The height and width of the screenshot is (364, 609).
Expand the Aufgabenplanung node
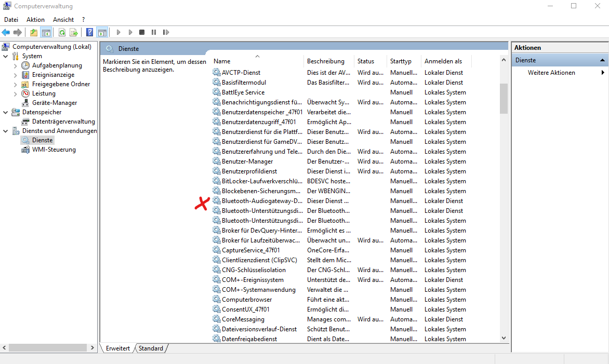pyautogui.click(x=15, y=65)
